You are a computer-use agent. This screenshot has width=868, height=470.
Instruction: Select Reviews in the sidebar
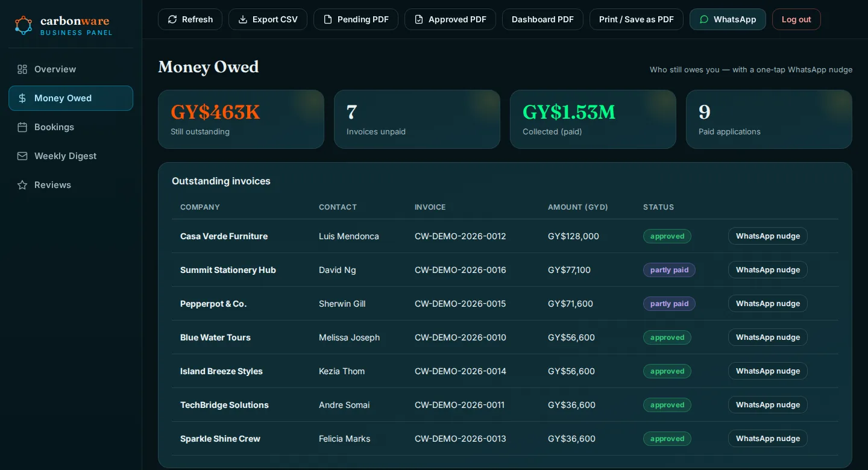click(x=71, y=185)
